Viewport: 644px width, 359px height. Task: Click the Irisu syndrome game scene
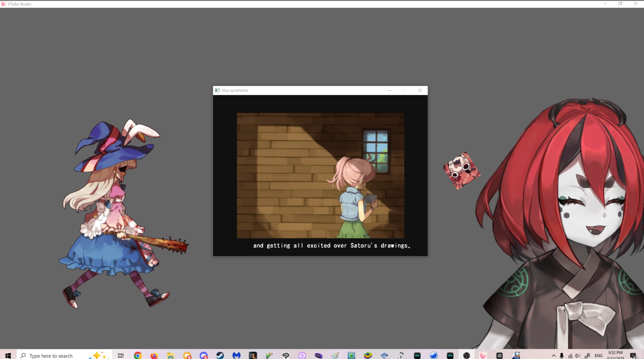pos(320,175)
